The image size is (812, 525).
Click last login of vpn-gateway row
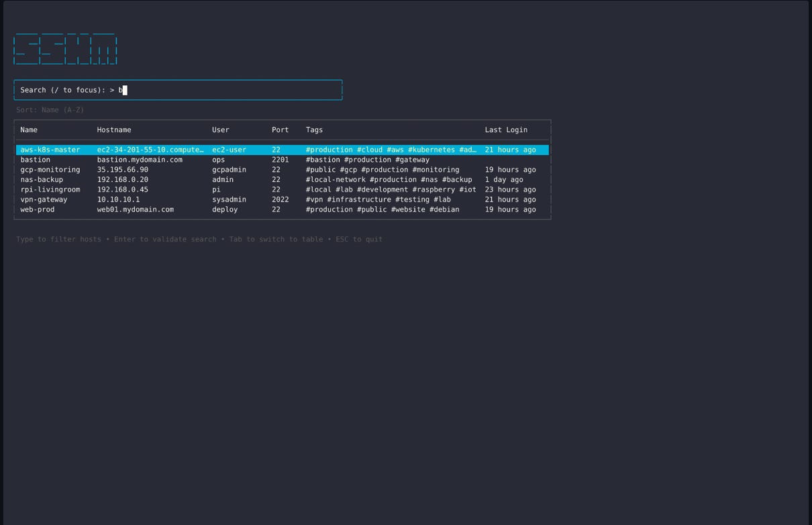click(x=511, y=199)
